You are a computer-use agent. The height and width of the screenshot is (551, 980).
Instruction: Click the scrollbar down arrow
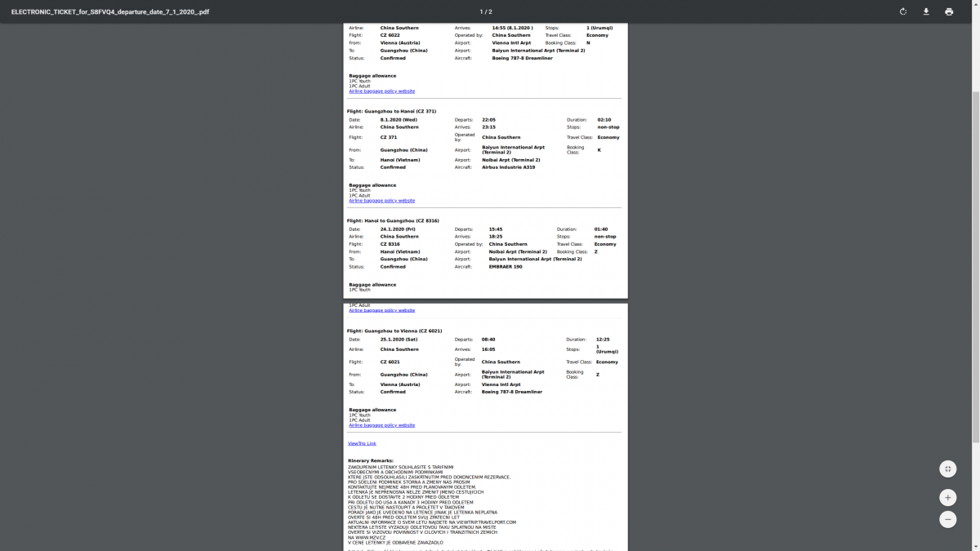click(x=975, y=546)
